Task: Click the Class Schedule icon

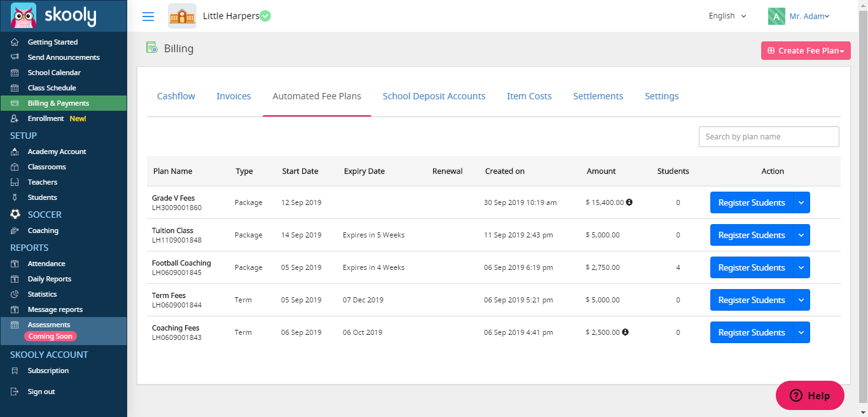Action: point(15,88)
